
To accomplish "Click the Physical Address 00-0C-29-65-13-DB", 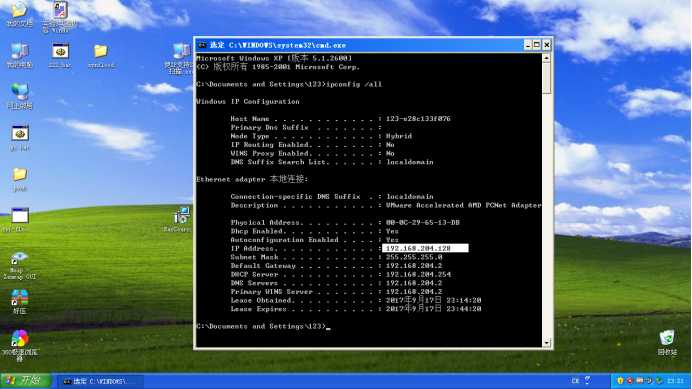I will click(x=423, y=223).
